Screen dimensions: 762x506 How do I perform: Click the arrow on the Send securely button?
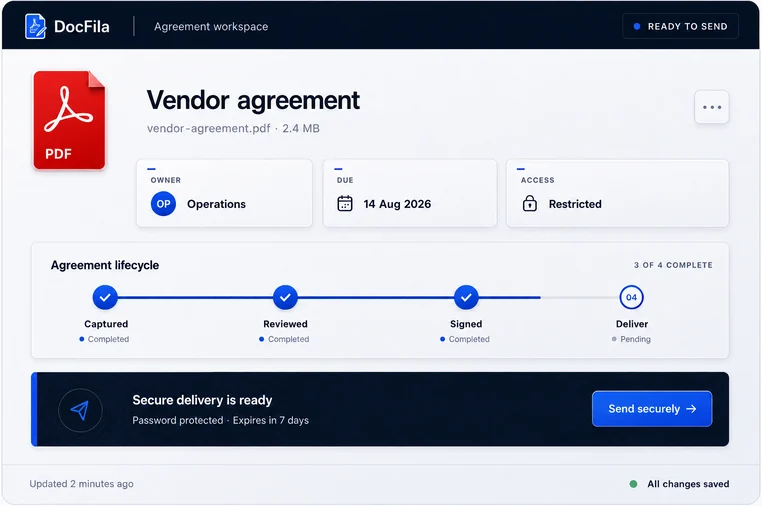(x=691, y=409)
